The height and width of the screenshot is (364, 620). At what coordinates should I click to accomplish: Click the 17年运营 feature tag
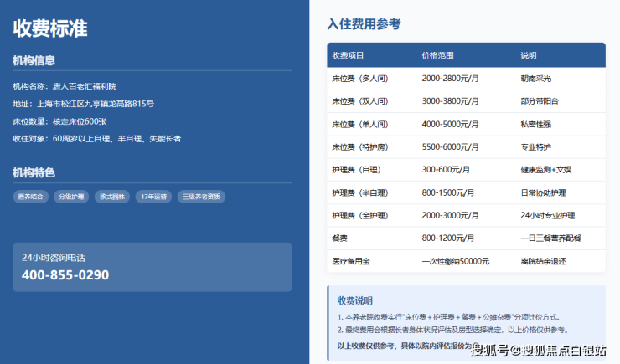click(154, 197)
